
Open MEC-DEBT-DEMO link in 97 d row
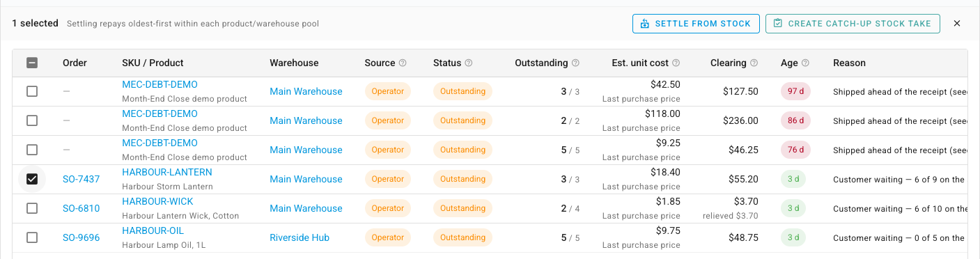(160, 84)
